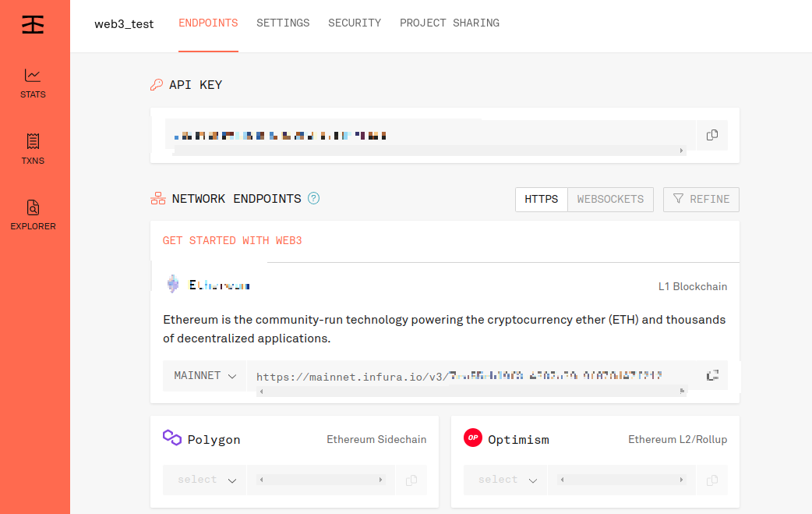Click the Optimism endpoint scrollbar left arrow

click(563, 480)
